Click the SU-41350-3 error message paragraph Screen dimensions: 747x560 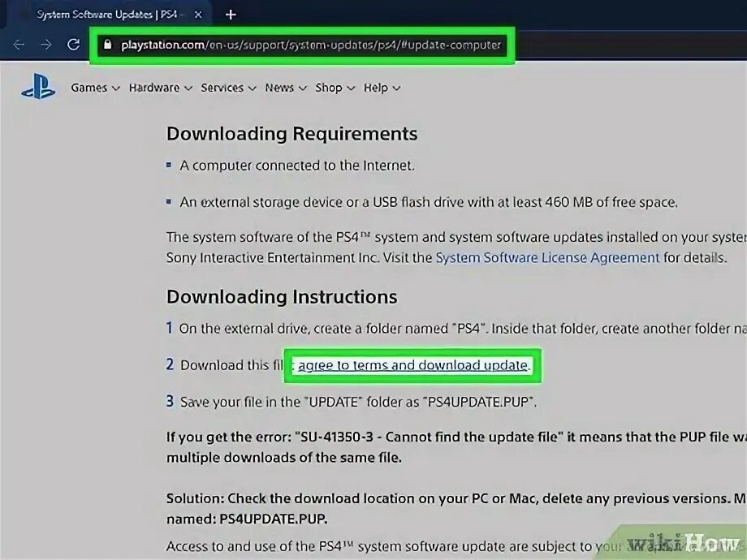[x=456, y=447]
